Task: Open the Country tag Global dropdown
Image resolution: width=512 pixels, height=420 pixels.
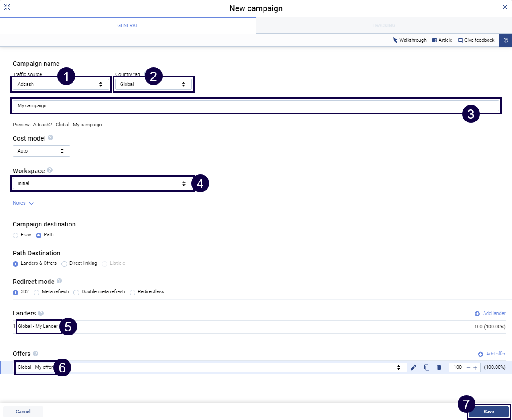Action: click(x=153, y=84)
